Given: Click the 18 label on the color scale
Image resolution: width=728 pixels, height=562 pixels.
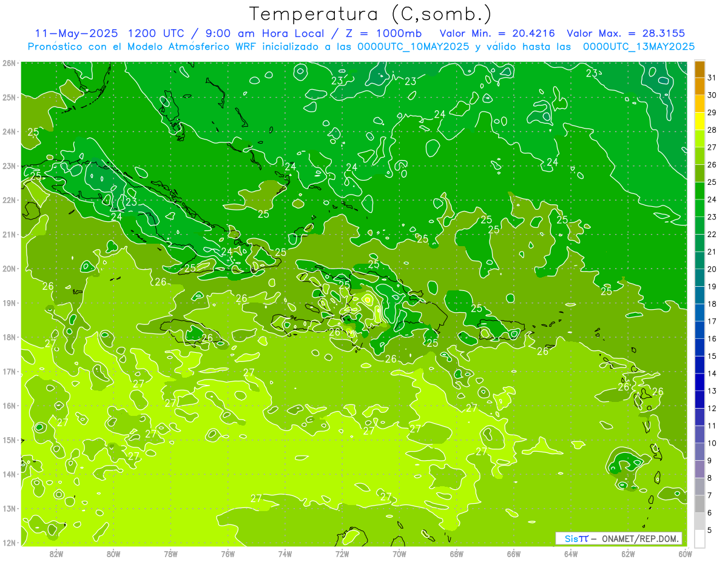Looking at the screenshot, I should click(x=712, y=304).
